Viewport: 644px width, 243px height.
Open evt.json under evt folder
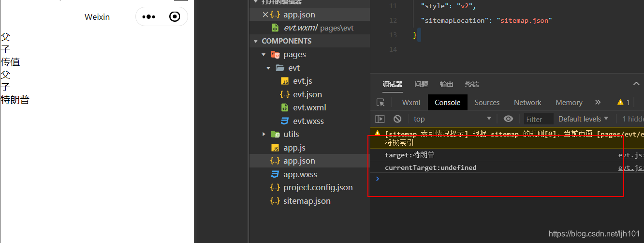click(x=307, y=94)
